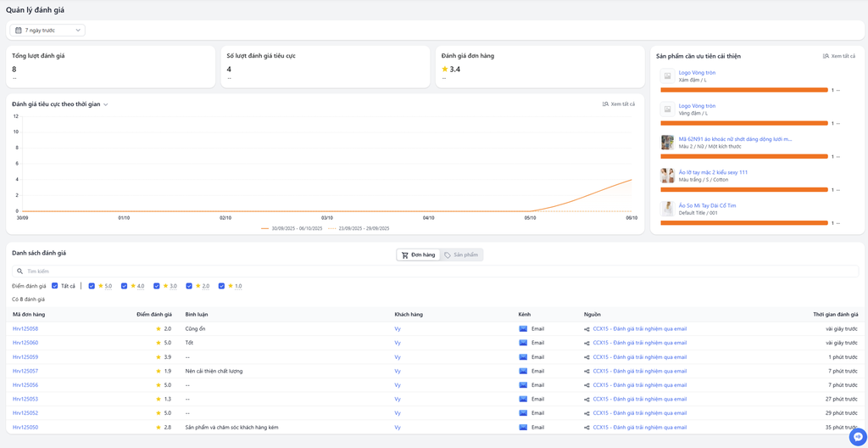This screenshot has width=868, height=448.
Task: Click Xem tất cả above the chart
Action: coord(618,104)
